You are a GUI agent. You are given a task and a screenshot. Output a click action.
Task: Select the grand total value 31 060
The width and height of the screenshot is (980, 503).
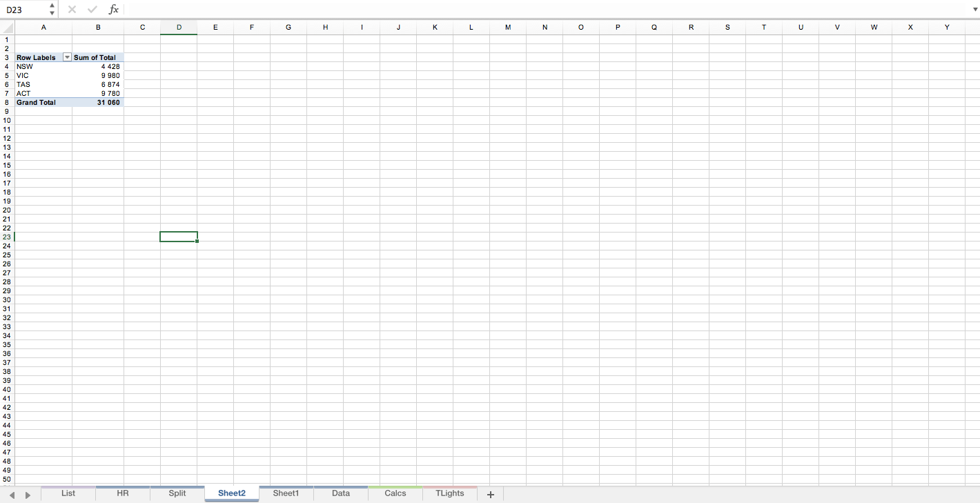(x=98, y=102)
